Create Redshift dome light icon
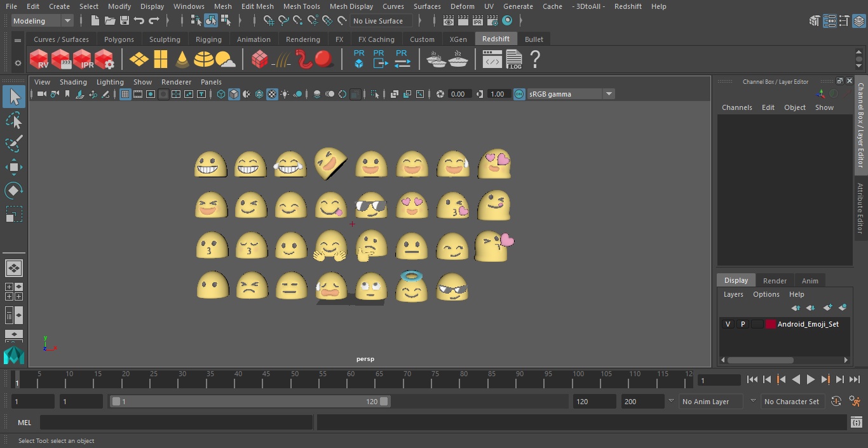This screenshot has height=448, width=868. pyautogui.click(x=204, y=60)
